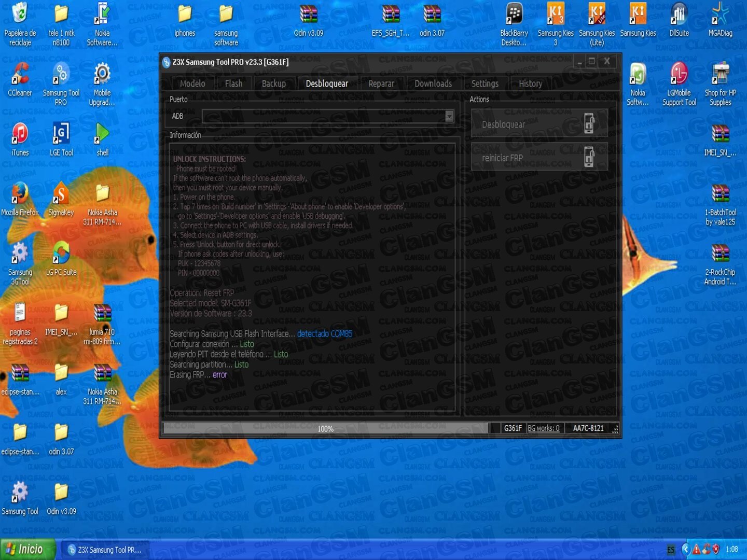Click the Inicio start button
This screenshot has height=560, width=747.
pyautogui.click(x=29, y=549)
